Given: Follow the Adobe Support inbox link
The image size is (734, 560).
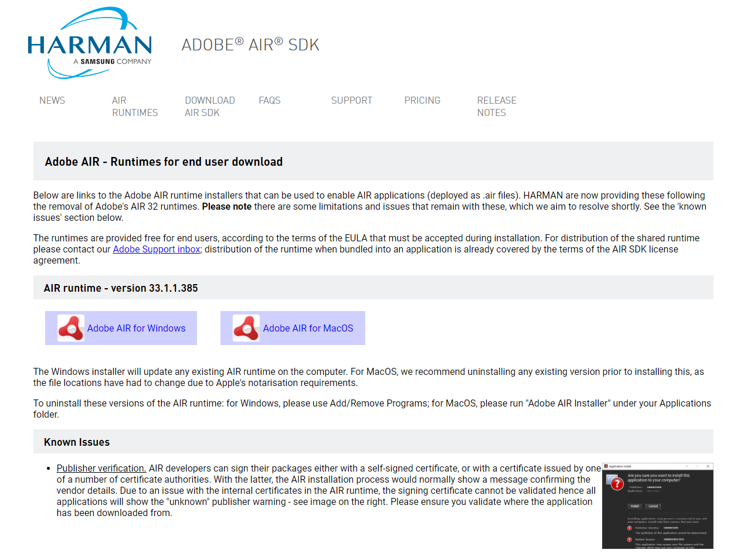Looking at the screenshot, I should point(157,250).
